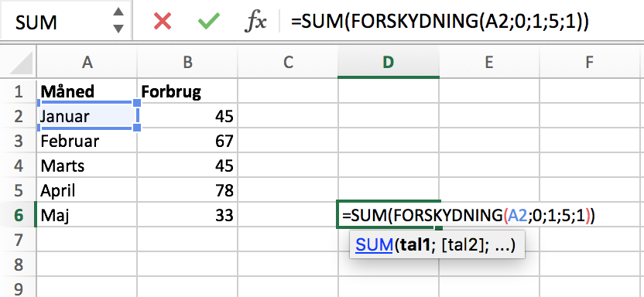
Task: Click cell B3 with value 67
Action: (187, 141)
